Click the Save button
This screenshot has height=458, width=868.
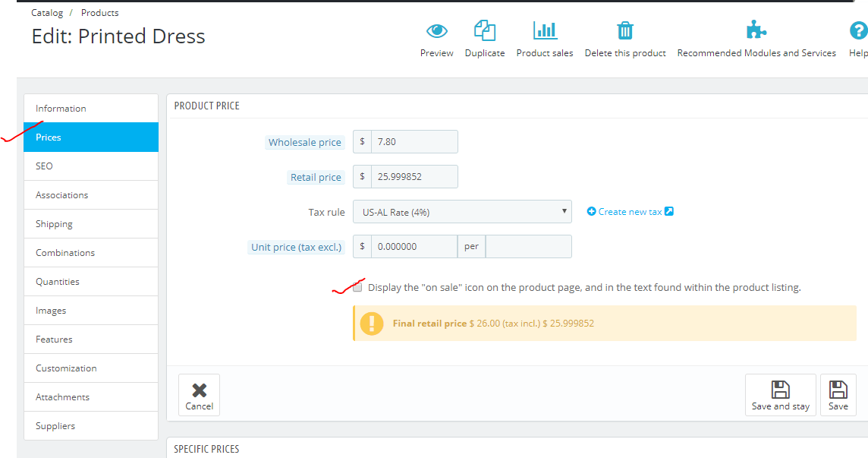coord(838,395)
